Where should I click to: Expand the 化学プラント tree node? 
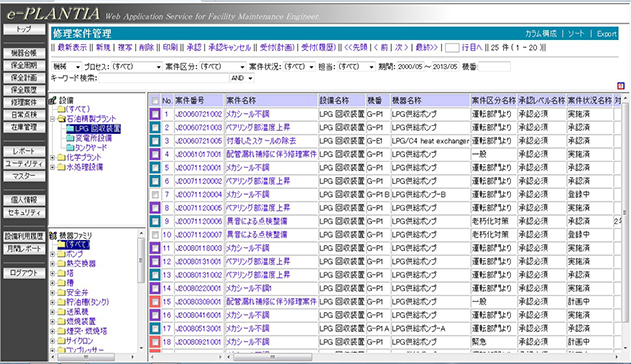click(52, 158)
